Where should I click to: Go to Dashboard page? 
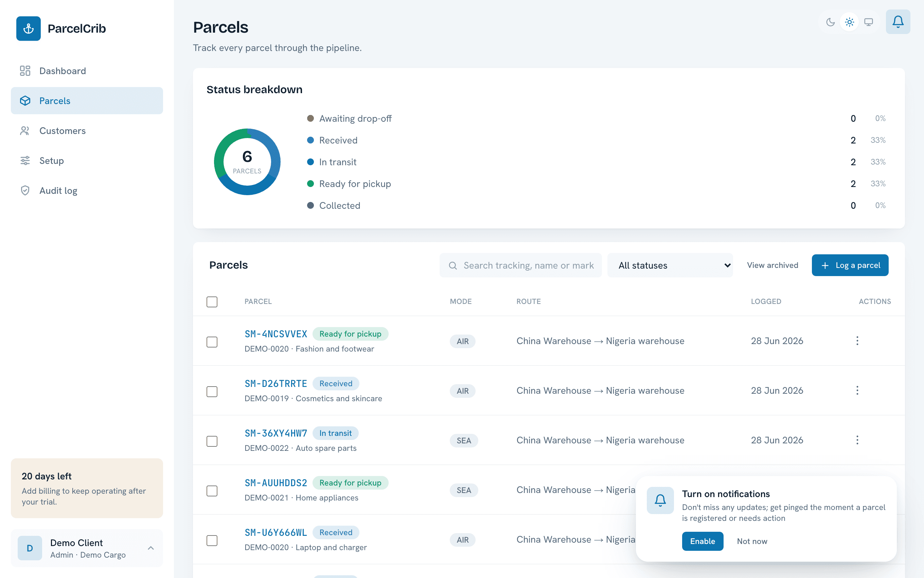click(x=87, y=71)
